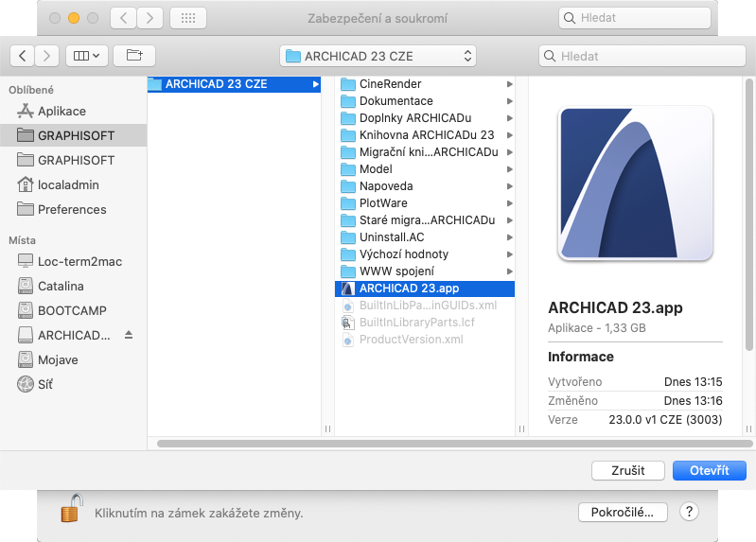
Task: Eject the ARCHICAD… volume
Action: [x=129, y=335]
